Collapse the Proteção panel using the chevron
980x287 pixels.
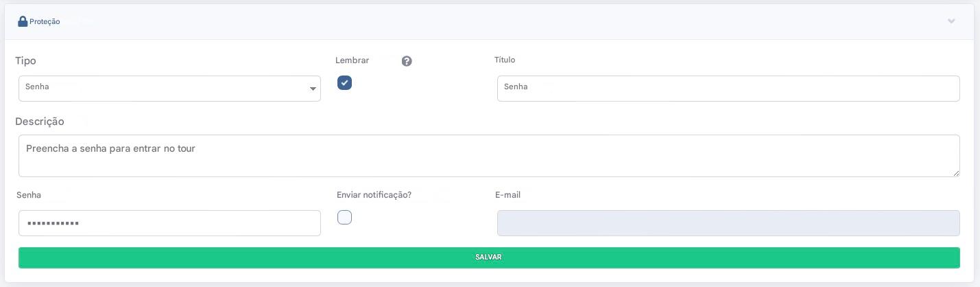[951, 21]
